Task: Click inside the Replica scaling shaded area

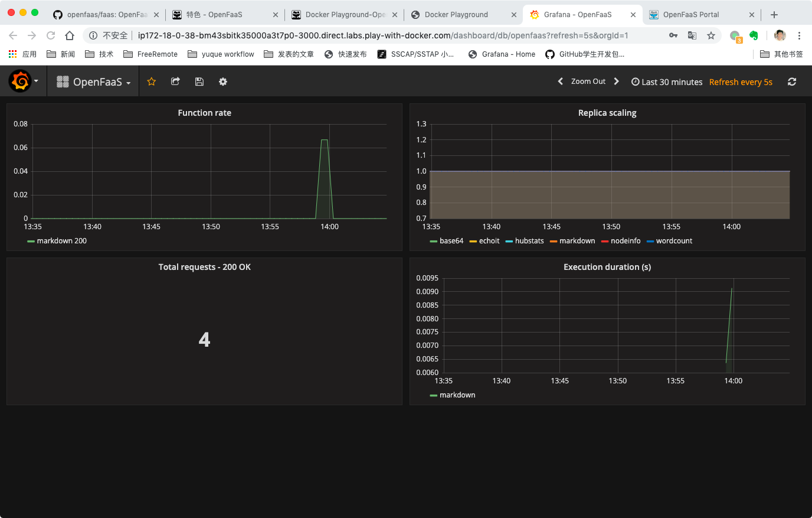Action: click(610, 195)
